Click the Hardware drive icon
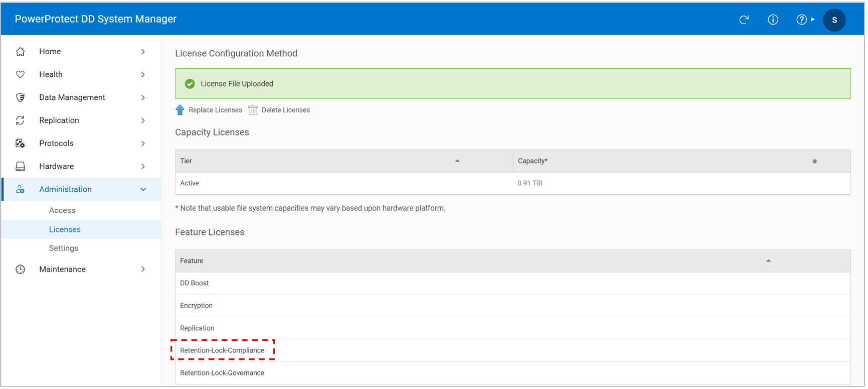The image size is (868, 389). tap(20, 166)
